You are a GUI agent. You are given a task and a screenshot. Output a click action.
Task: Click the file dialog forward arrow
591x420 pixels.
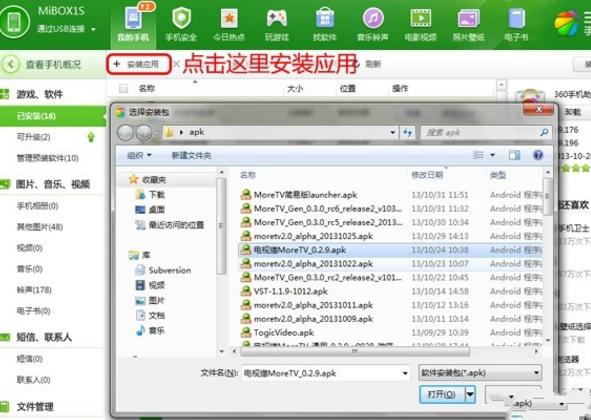pyautogui.click(x=144, y=133)
